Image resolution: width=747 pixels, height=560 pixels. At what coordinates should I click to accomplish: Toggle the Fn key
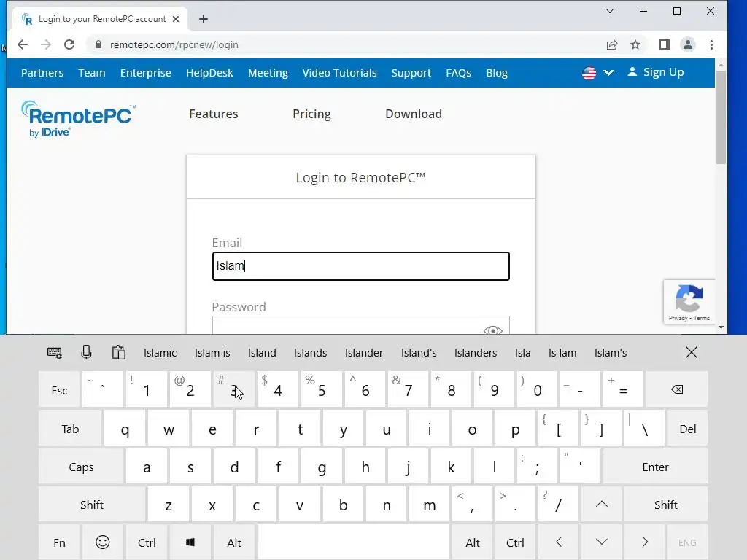[x=59, y=542]
